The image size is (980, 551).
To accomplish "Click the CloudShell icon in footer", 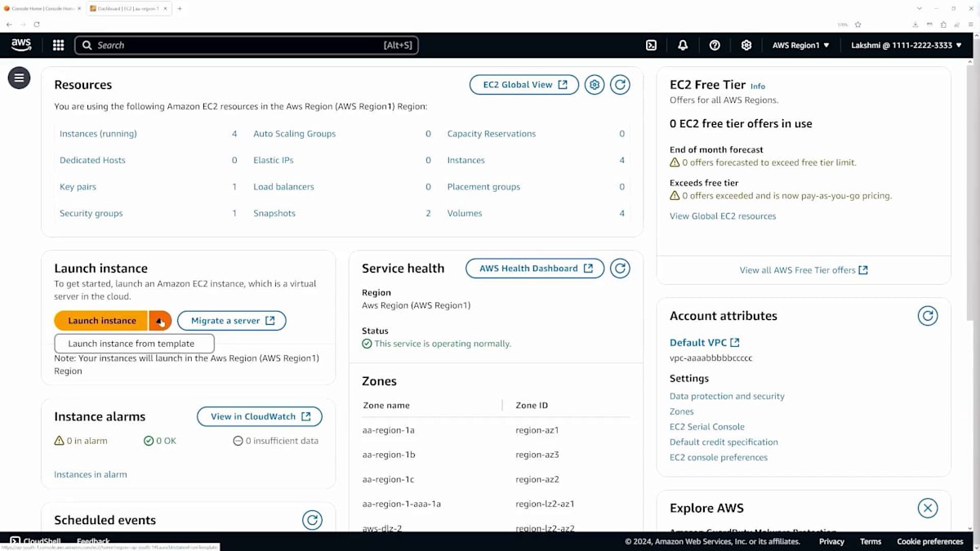I will pyautogui.click(x=16, y=541).
